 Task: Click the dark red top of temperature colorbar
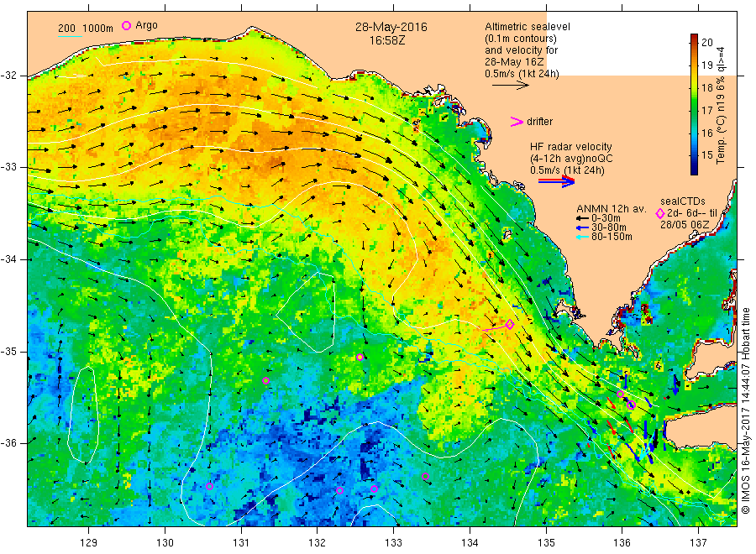(x=695, y=37)
